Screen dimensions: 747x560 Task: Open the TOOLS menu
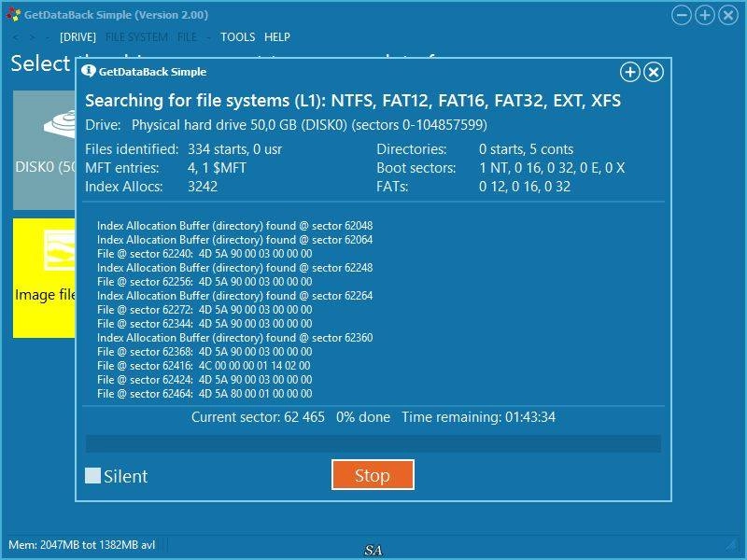point(238,37)
